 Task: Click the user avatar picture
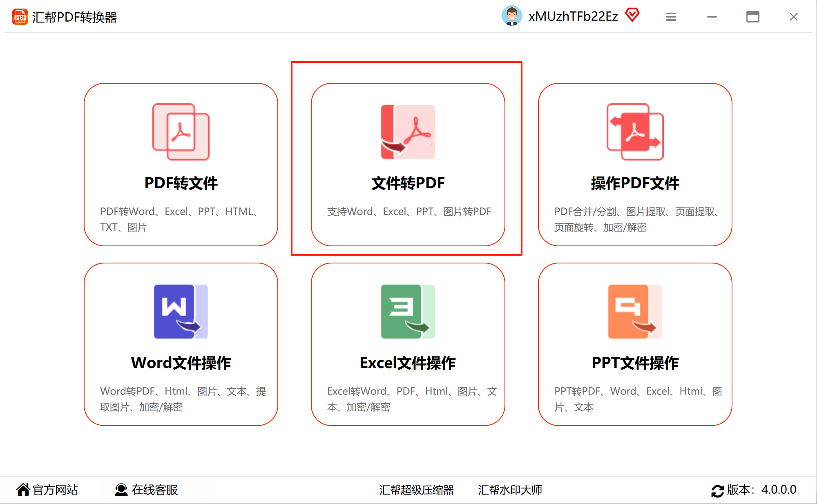coord(511,16)
